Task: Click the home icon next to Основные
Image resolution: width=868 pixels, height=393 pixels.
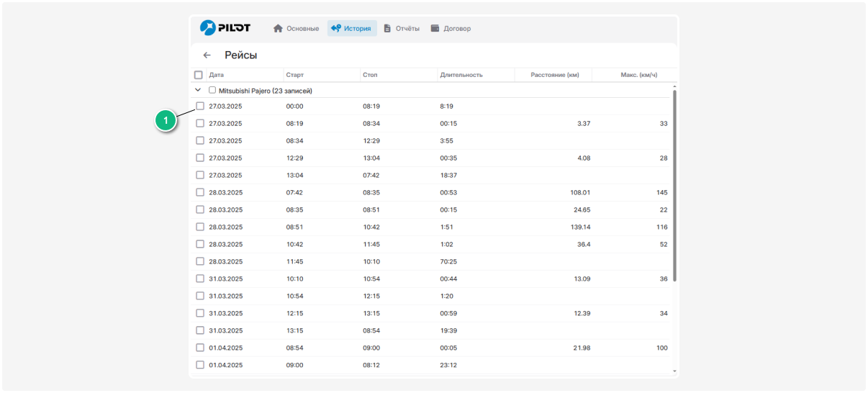Action: (278, 29)
